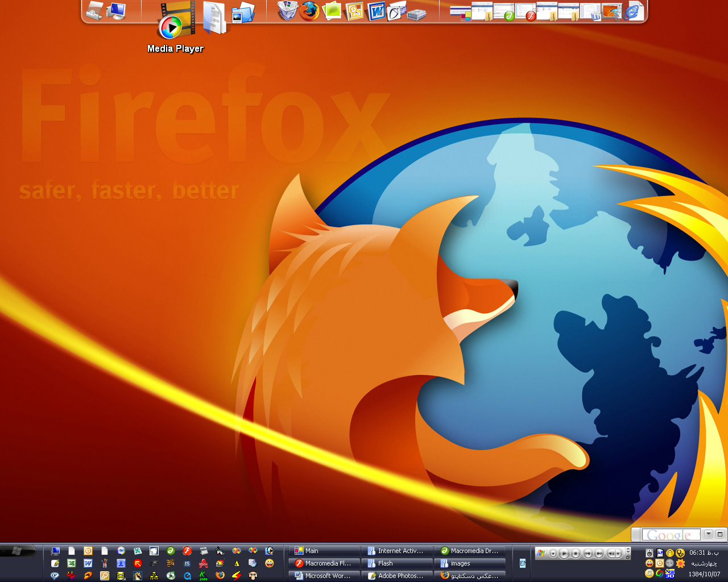The width and height of the screenshot is (728, 582).
Task: Launch Firefox from the quick launch bar
Action: [220, 575]
